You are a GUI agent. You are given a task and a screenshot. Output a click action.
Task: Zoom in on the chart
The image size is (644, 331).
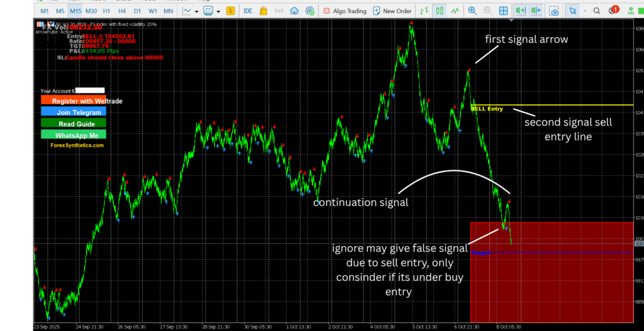(471, 11)
